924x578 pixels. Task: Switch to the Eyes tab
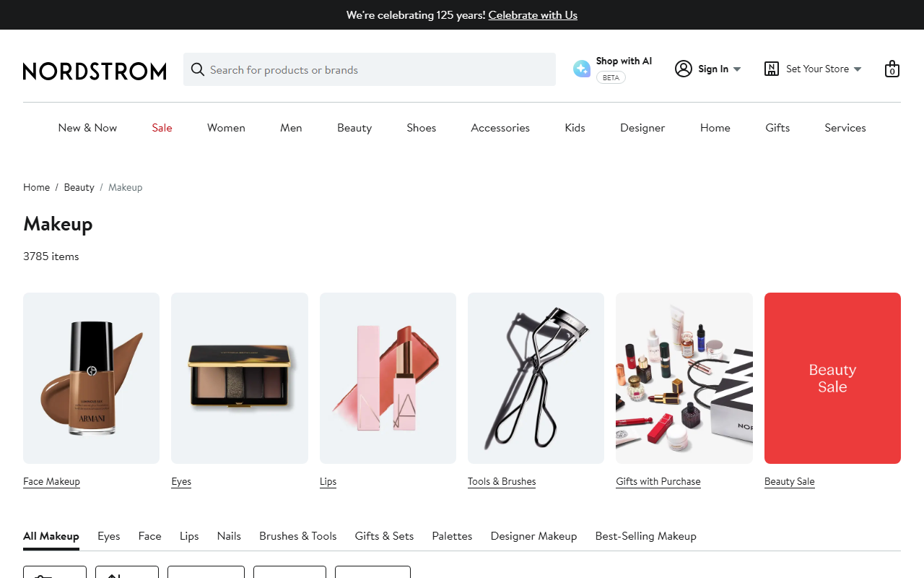109,536
